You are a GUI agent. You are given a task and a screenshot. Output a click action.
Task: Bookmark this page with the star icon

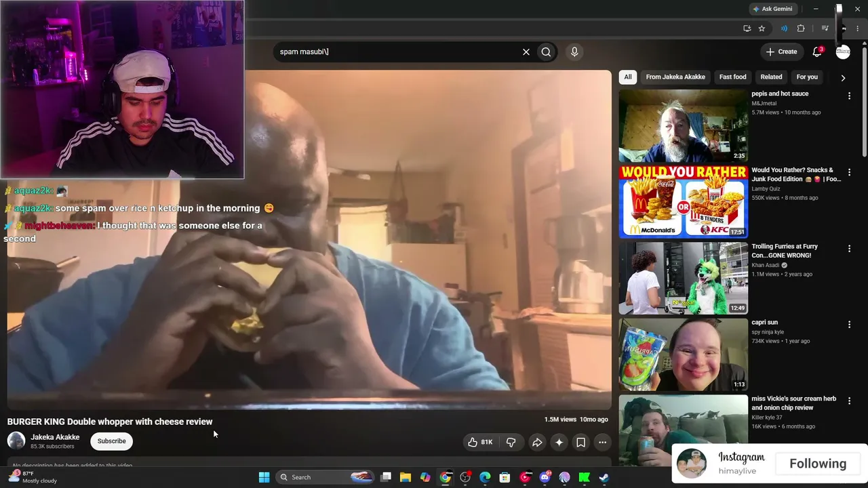(x=762, y=28)
